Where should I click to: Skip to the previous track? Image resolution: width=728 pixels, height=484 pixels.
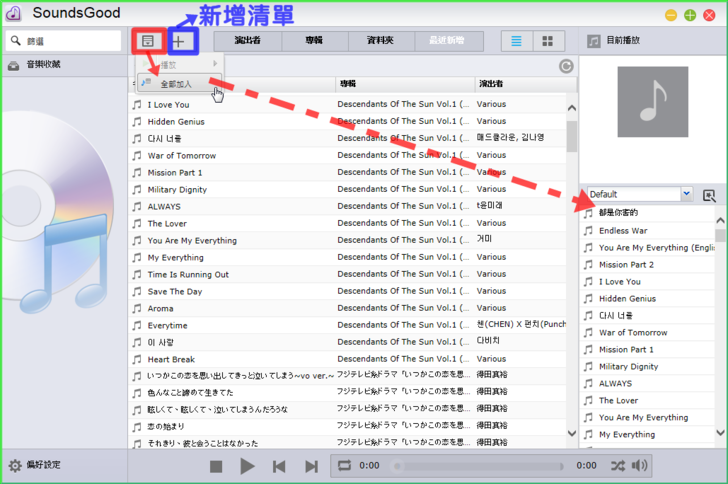point(280,466)
